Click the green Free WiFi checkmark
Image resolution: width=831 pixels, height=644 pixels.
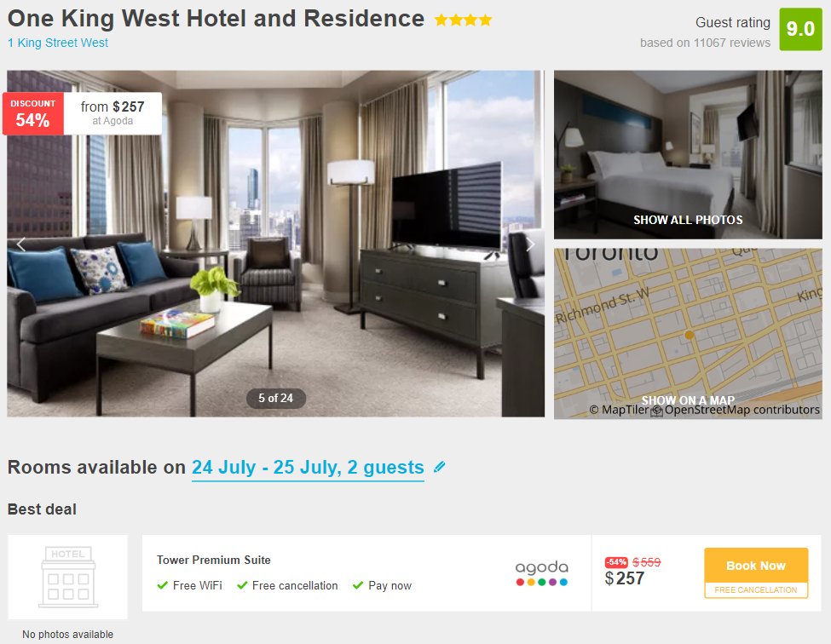click(163, 585)
